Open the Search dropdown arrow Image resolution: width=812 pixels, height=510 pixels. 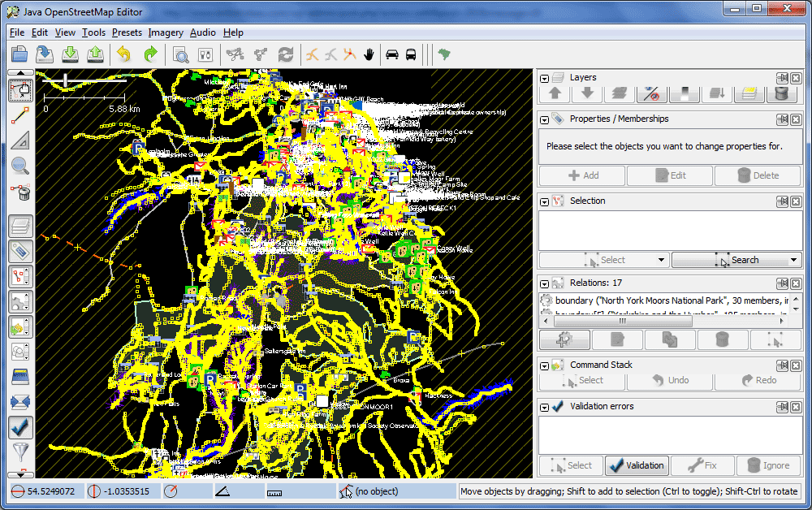793,260
